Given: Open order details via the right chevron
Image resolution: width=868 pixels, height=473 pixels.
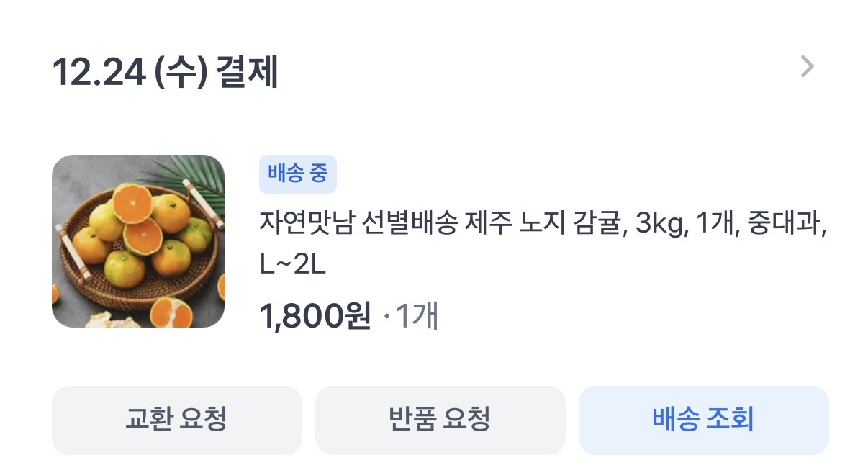Looking at the screenshot, I should [x=808, y=67].
